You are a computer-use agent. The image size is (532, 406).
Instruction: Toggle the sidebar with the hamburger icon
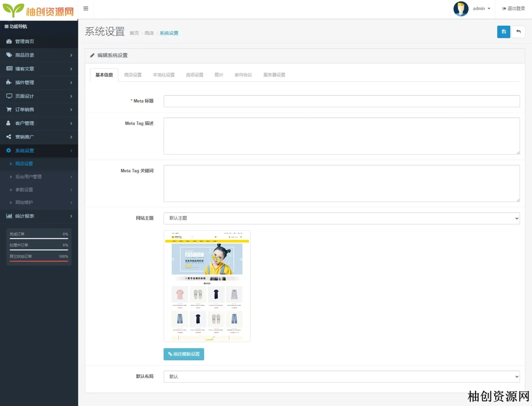[x=86, y=9]
